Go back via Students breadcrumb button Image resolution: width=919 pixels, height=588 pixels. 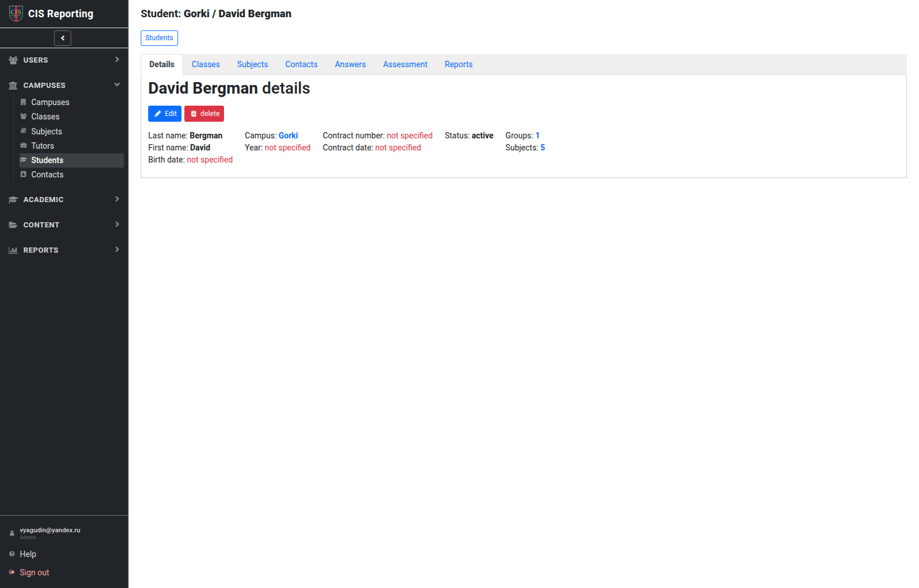click(159, 38)
